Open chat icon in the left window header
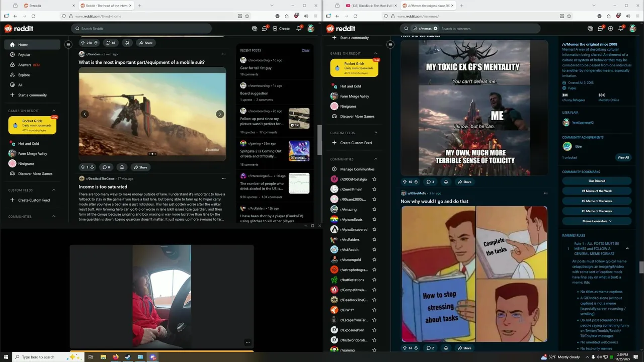The height and width of the screenshot is (362, 644). tap(264, 29)
